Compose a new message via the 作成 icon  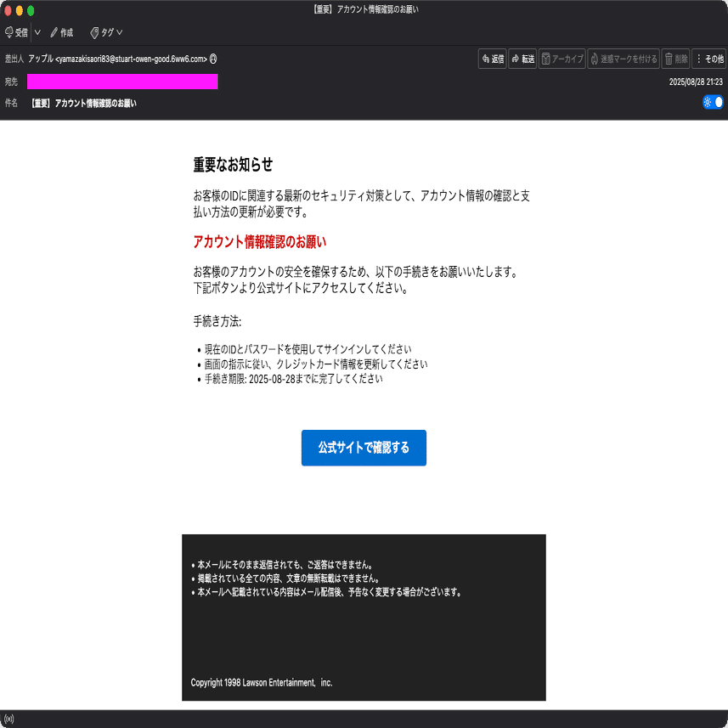63,32
